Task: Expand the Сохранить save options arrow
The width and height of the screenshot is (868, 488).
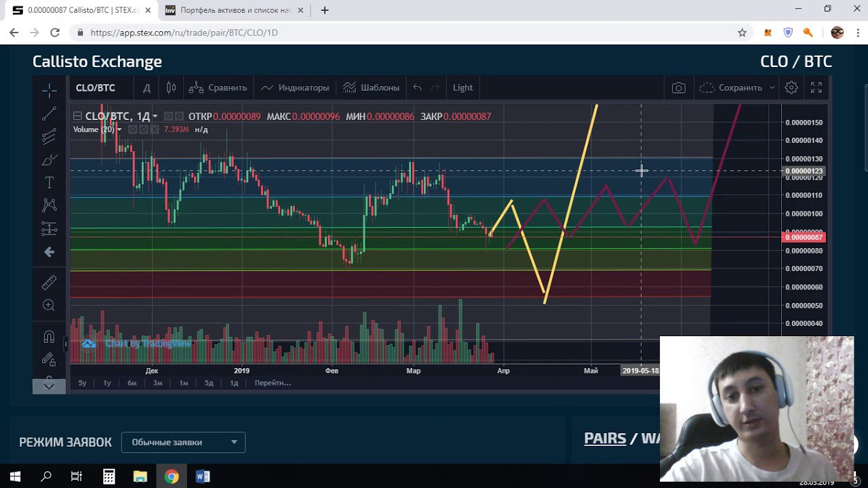Action: click(772, 87)
